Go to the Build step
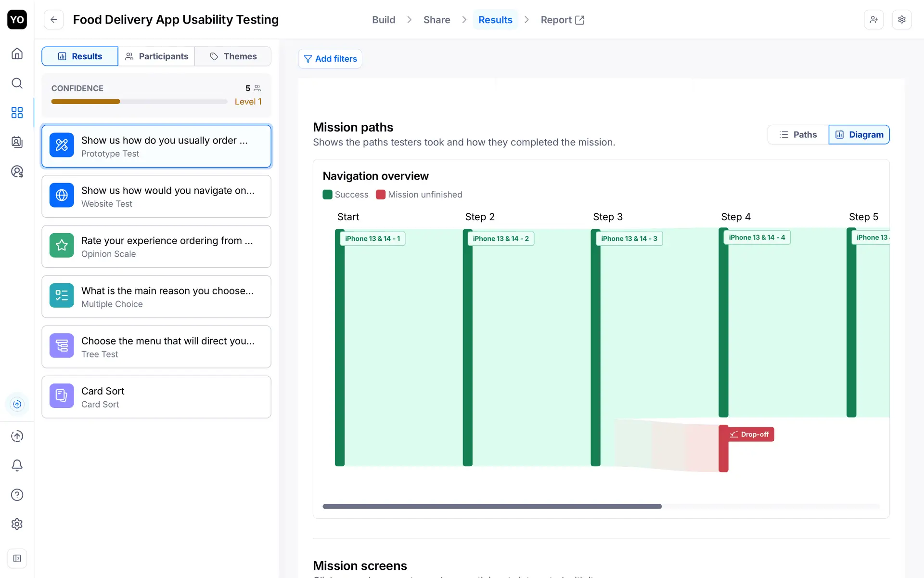Image resolution: width=924 pixels, height=578 pixels. pyautogui.click(x=383, y=20)
